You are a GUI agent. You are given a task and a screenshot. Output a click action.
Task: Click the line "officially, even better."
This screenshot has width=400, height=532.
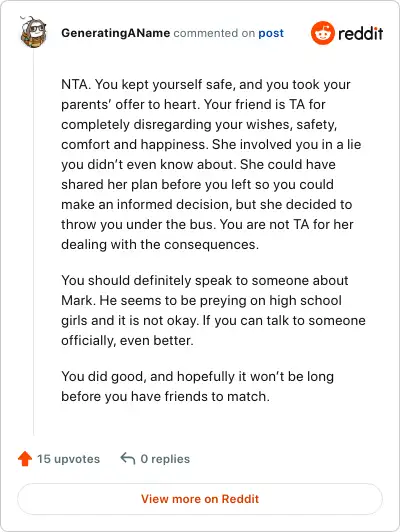coord(127,340)
